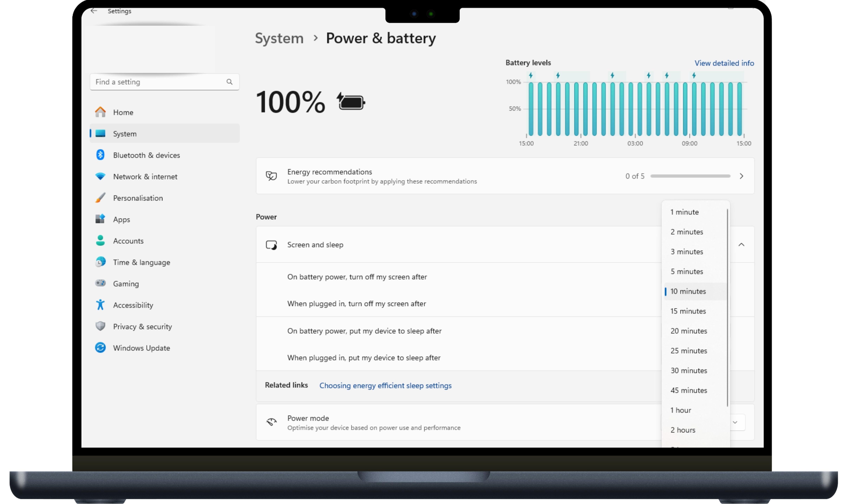Image resolution: width=848 pixels, height=504 pixels.
Task: Open View detailed info link
Action: point(724,63)
